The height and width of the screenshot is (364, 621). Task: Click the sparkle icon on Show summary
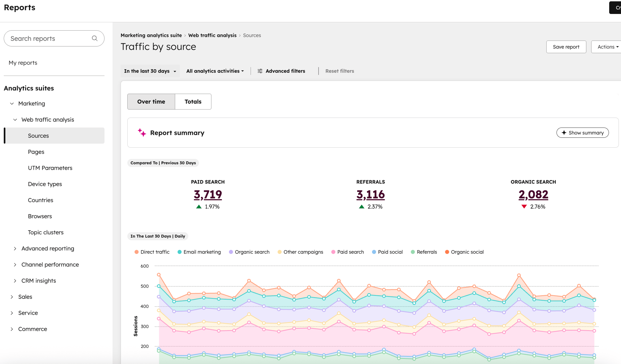pyautogui.click(x=564, y=133)
